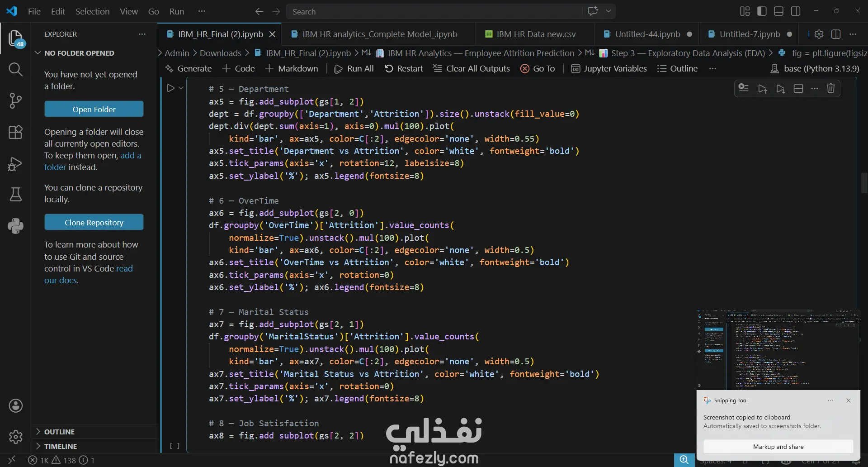Viewport: 868px width, 467px height.
Task: Click the Markup and share button
Action: [778, 447]
